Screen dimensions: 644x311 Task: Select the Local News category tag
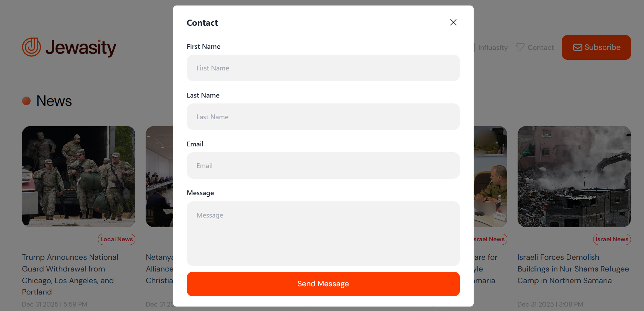116,239
